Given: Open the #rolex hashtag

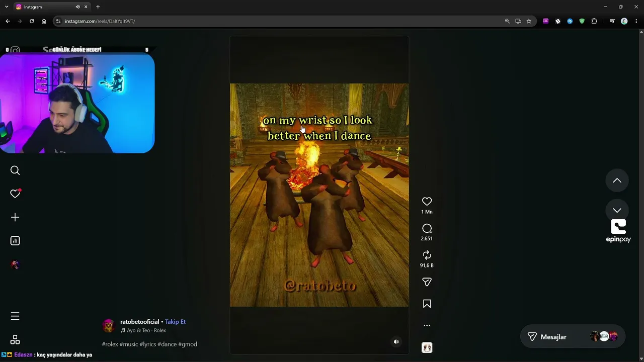Looking at the screenshot, I should (x=110, y=344).
